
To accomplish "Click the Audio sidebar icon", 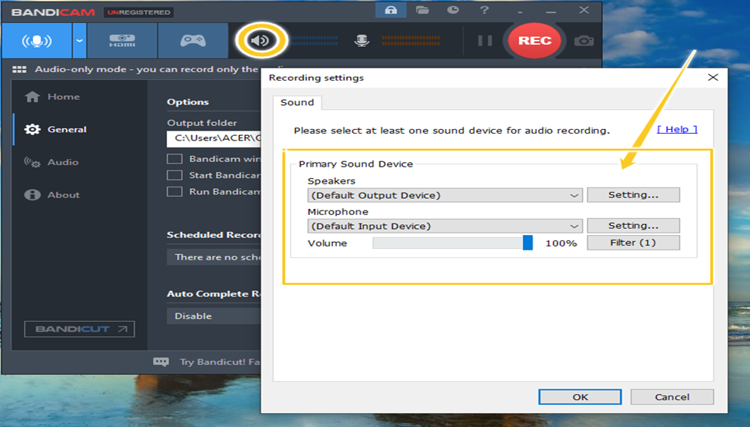I will click(x=32, y=163).
